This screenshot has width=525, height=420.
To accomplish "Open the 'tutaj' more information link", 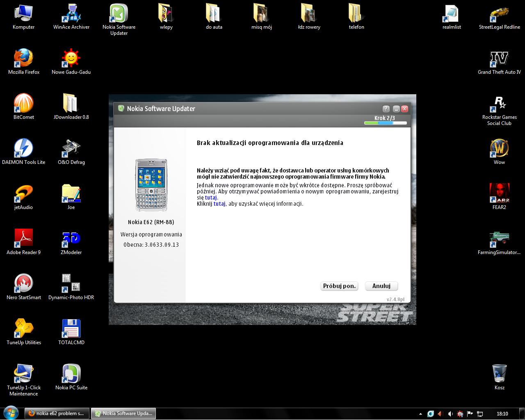I will (x=219, y=204).
